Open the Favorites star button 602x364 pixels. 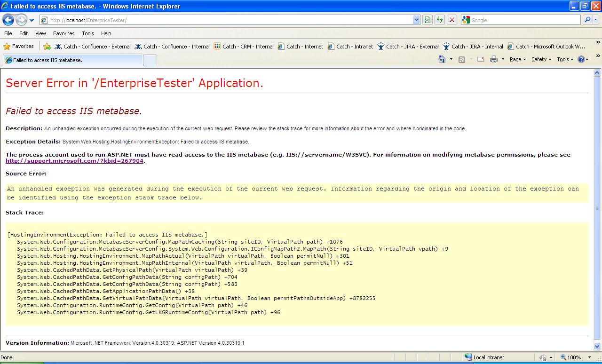[19, 47]
